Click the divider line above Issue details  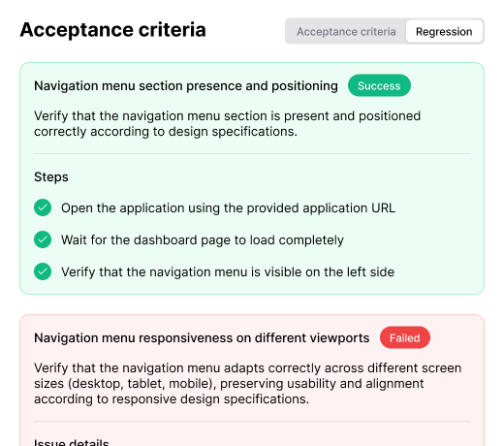coord(252,422)
